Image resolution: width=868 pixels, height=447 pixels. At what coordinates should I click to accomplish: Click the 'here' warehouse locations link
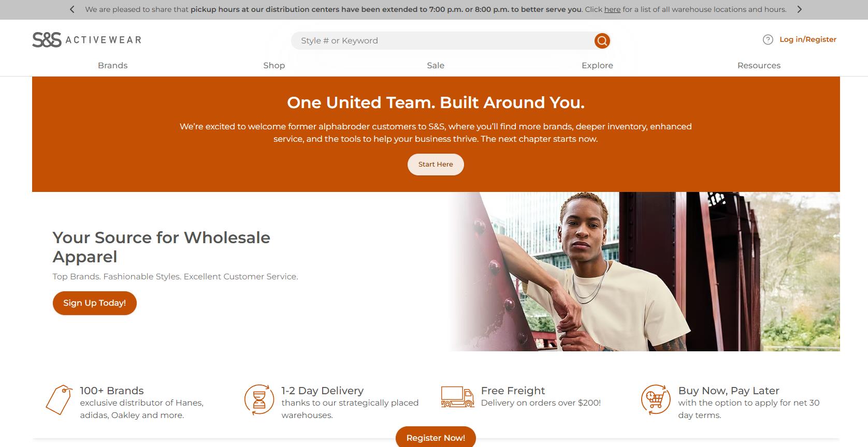tap(612, 9)
